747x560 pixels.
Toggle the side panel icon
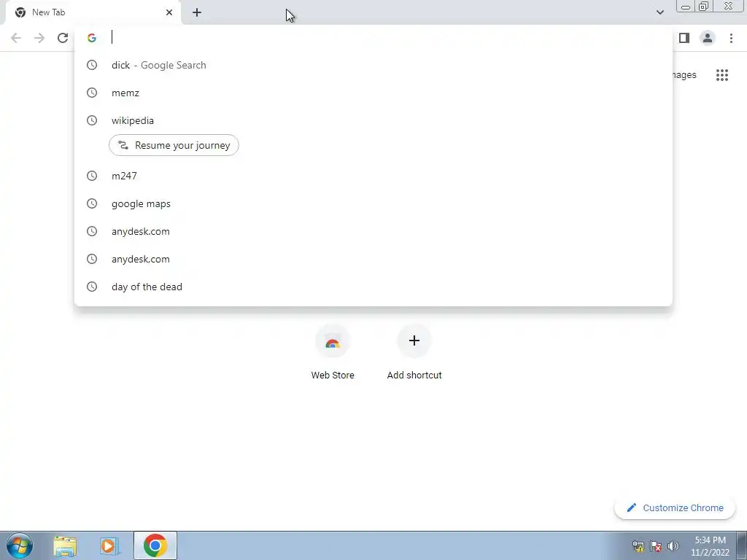(684, 38)
